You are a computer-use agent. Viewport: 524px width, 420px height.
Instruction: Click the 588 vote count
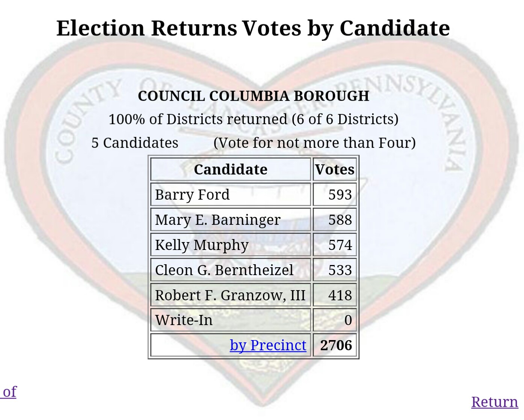[x=340, y=220]
